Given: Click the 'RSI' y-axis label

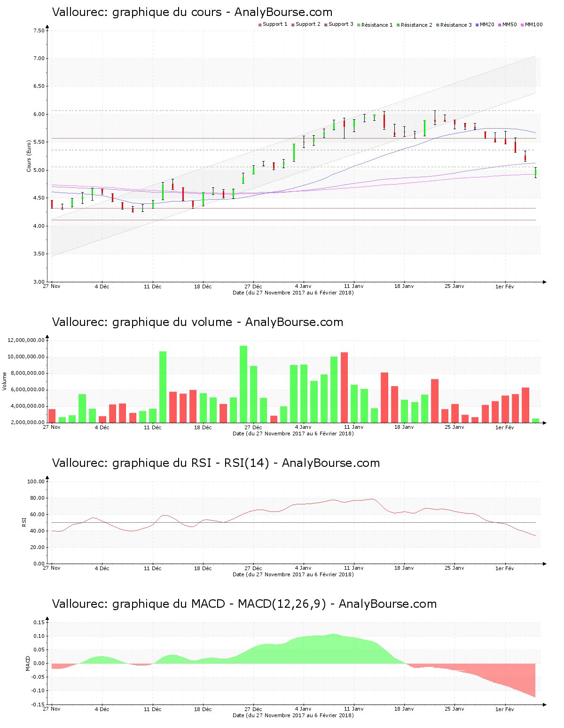Looking at the screenshot, I should (x=24, y=522).
